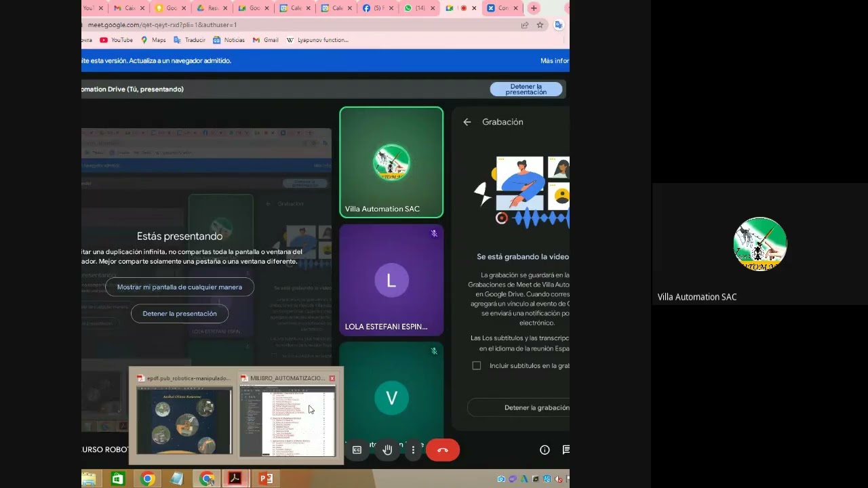Open the Traducir bookmark
Viewport: 868px width, 488px height.
(189, 40)
